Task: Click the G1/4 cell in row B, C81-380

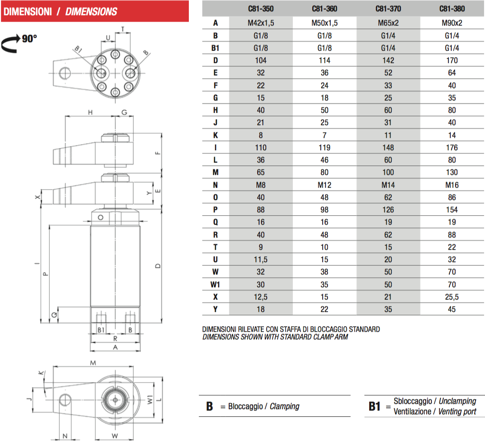Action: coord(452,36)
